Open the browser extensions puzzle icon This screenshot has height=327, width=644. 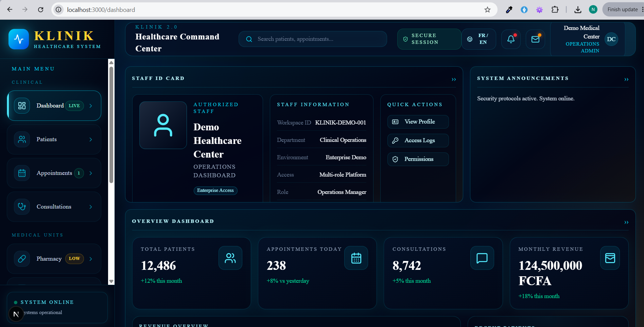click(555, 10)
